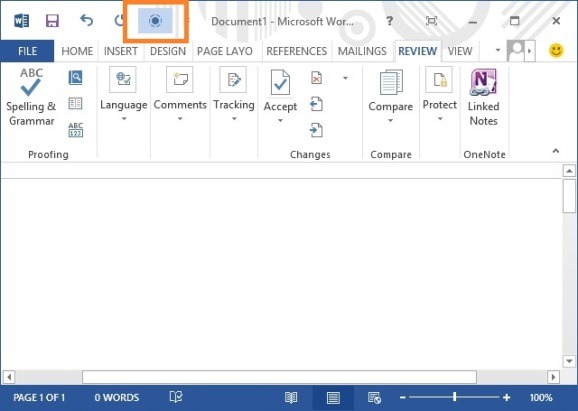Open Ribbon Display Options
Screen dimensions: 578x411
coord(431,21)
